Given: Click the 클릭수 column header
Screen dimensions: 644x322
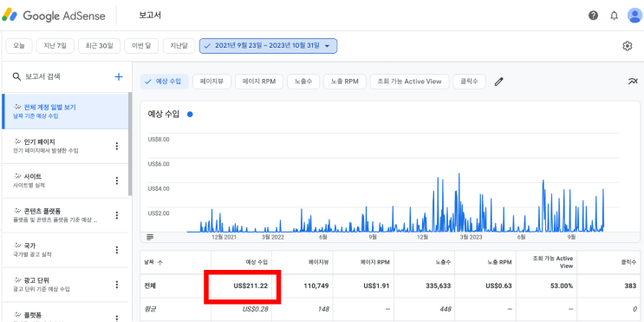Looking at the screenshot, I should point(629,262).
